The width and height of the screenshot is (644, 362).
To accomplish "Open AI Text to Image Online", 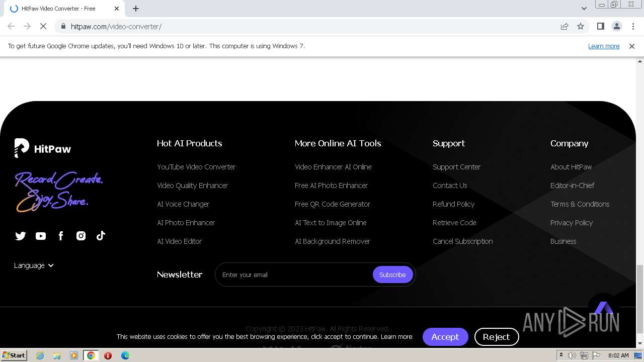I will coord(331,223).
